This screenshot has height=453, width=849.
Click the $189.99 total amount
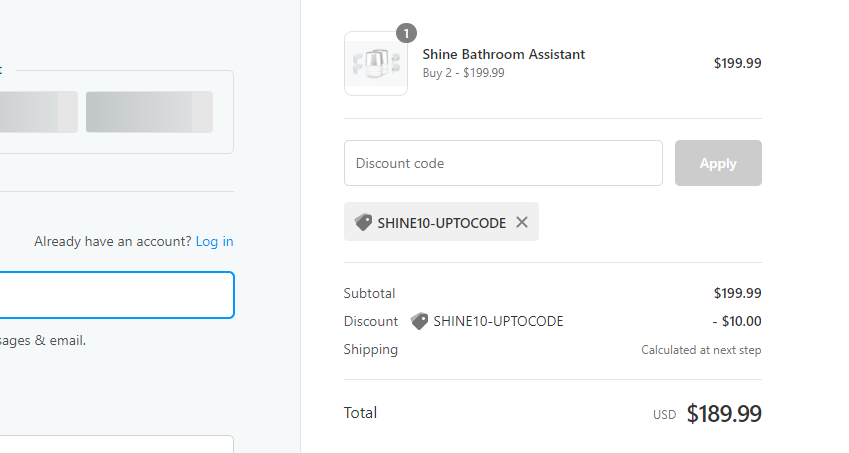pos(724,414)
